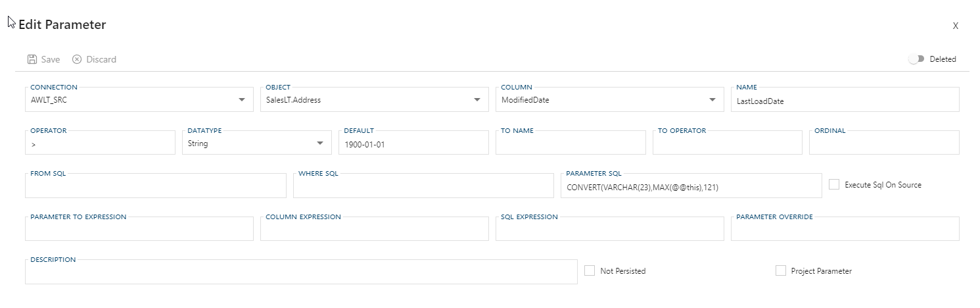Click the Name field containing LastLoadDate
This screenshot has width=980, height=308.
click(x=844, y=101)
